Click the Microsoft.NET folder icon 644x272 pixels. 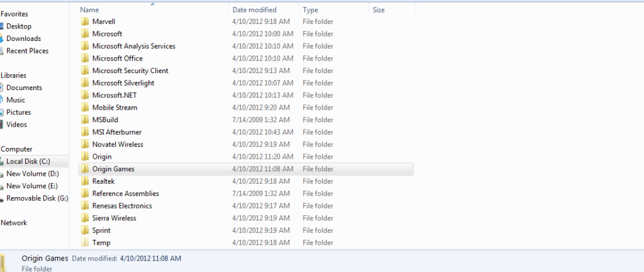coord(85,95)
